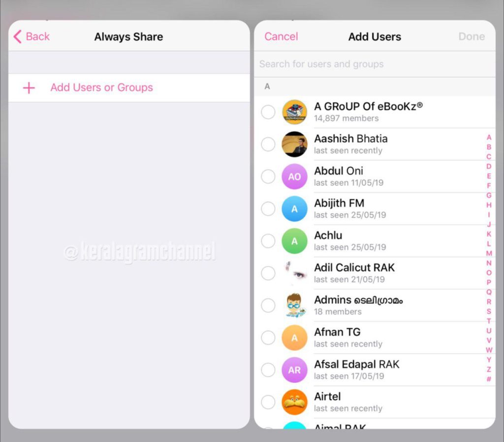Image resolution: width=504 pixels, height=442 pixels.
Task: Tap Done in Add Users header
Action: tap(472, 36)
